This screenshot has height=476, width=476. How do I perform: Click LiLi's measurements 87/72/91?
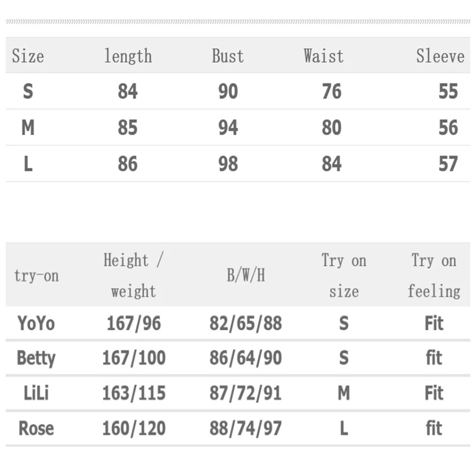point(246,393)
